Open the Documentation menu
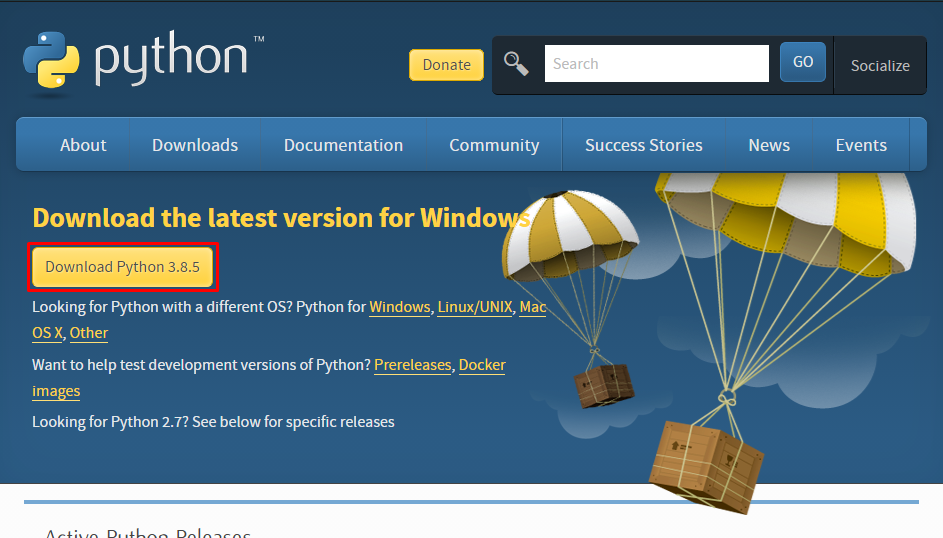 pos(343,145)
